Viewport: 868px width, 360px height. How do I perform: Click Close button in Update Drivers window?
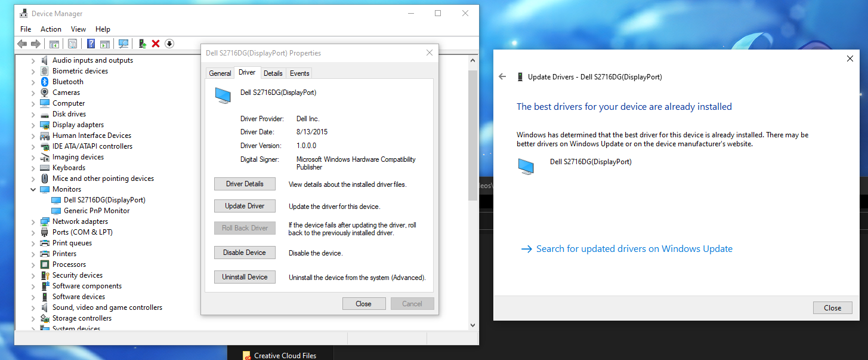833,307
